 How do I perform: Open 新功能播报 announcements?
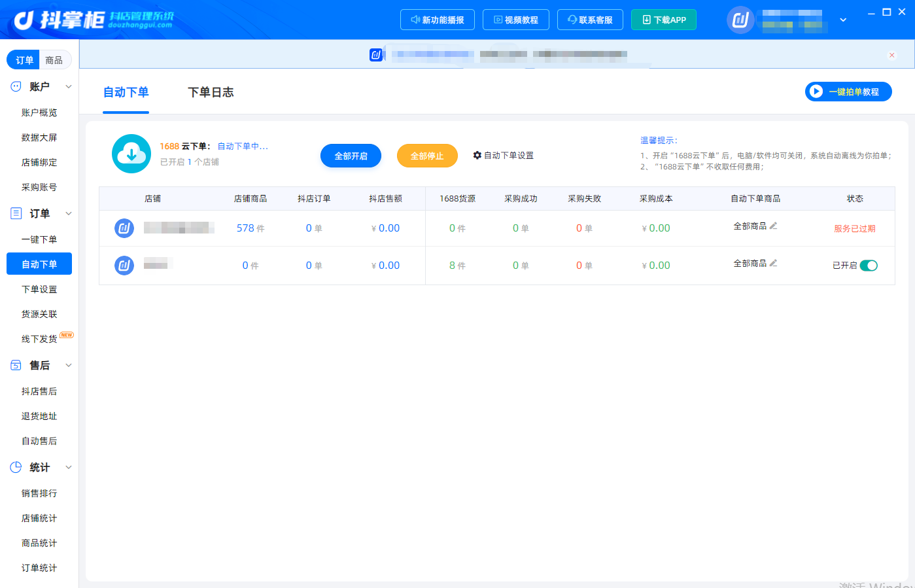(438, 20)
